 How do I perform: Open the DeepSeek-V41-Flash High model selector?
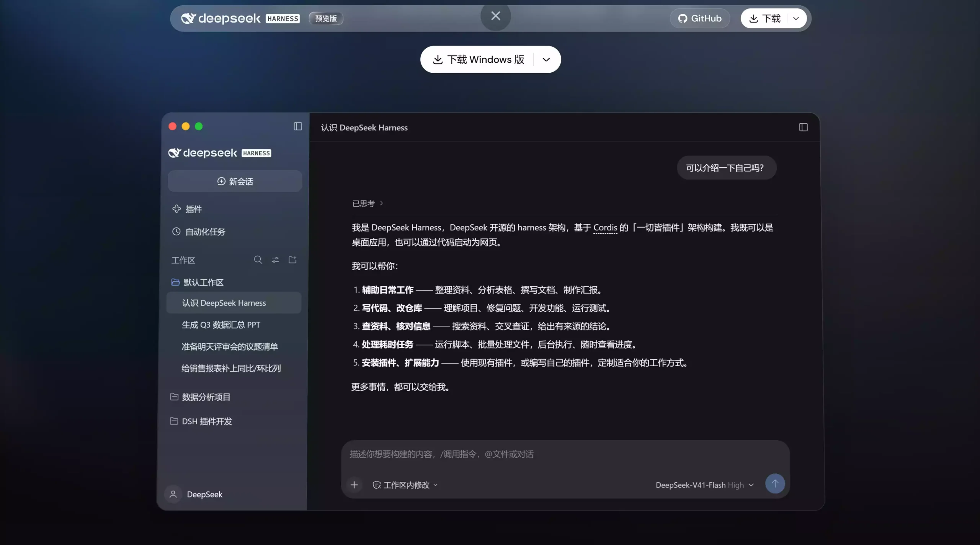[705, 485]
